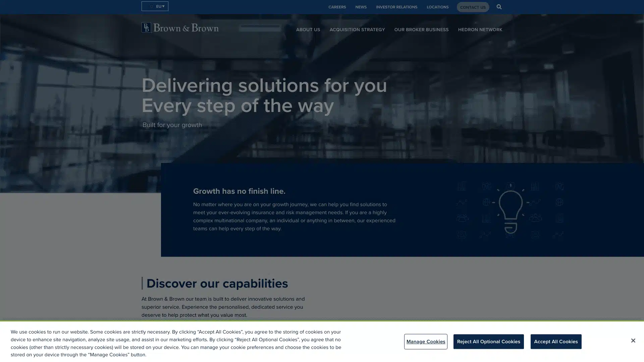Expand Our Broker Business menu

[421, 30]
